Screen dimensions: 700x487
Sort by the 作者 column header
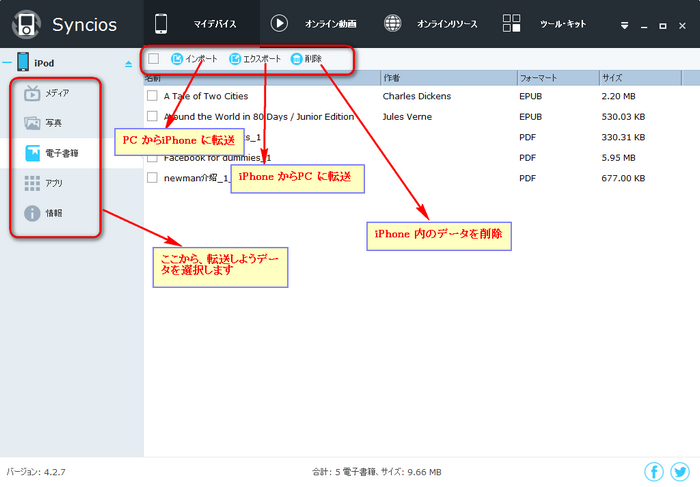(449, 78)
